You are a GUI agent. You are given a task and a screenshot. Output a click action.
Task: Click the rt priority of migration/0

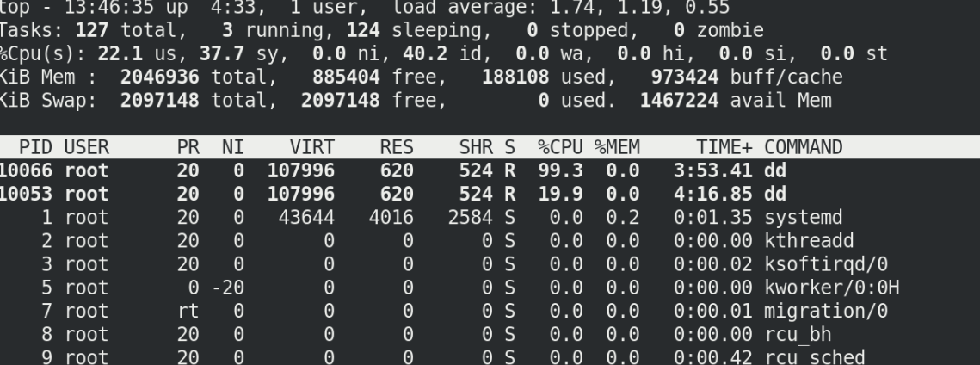[x=188, y=312]
